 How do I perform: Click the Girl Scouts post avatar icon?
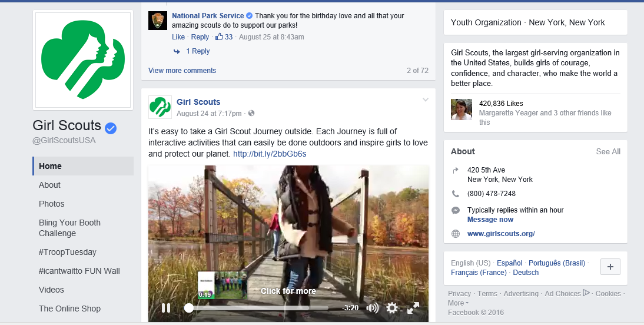(160, 107)
